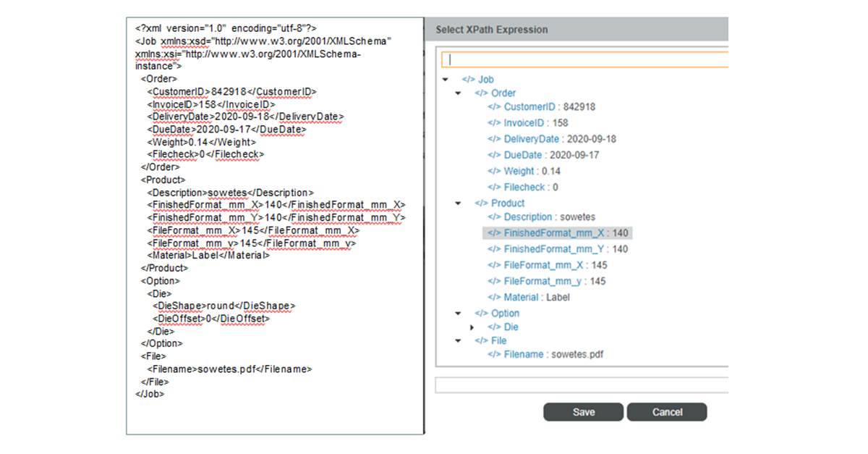The width and height of the screenshot is (868, 454).
Task: Click the </> icon for CustomerID
Action: 495,106
